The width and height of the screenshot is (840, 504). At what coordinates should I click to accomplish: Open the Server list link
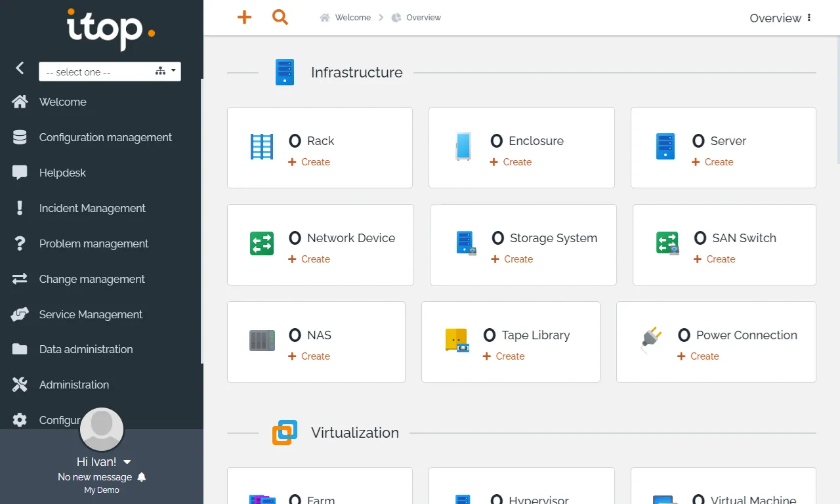click(719, 140)
